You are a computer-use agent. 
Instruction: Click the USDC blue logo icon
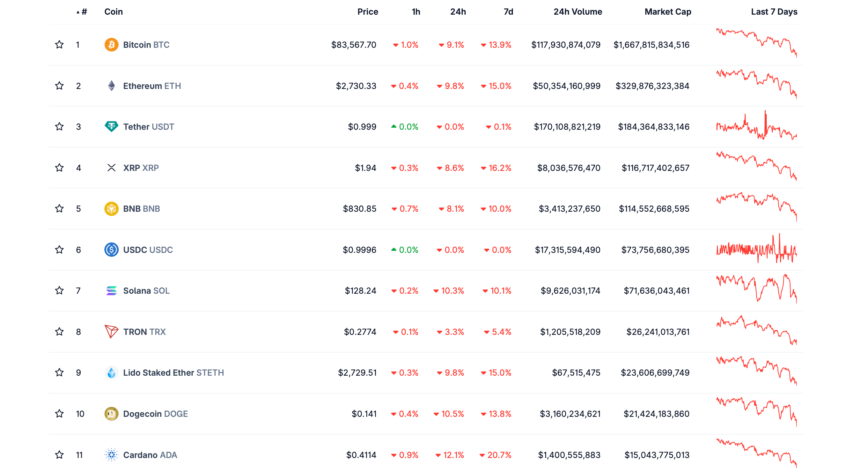point(111,250)
